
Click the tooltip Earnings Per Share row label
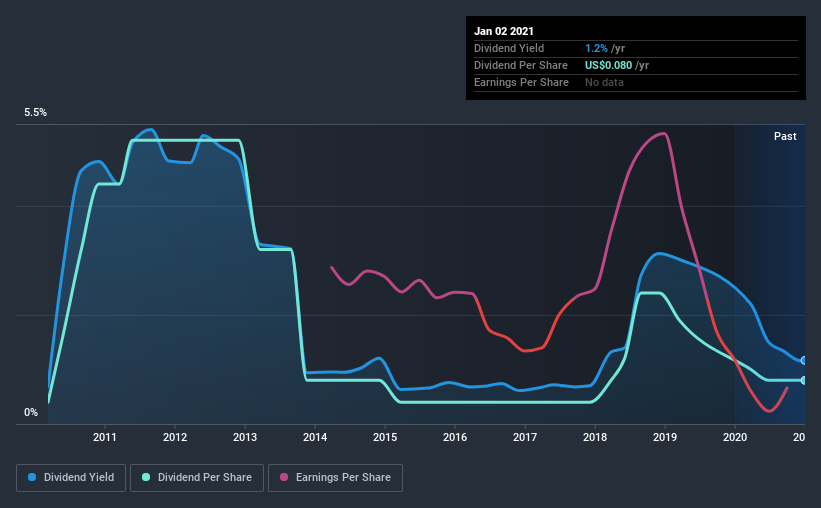pos(522,82)
